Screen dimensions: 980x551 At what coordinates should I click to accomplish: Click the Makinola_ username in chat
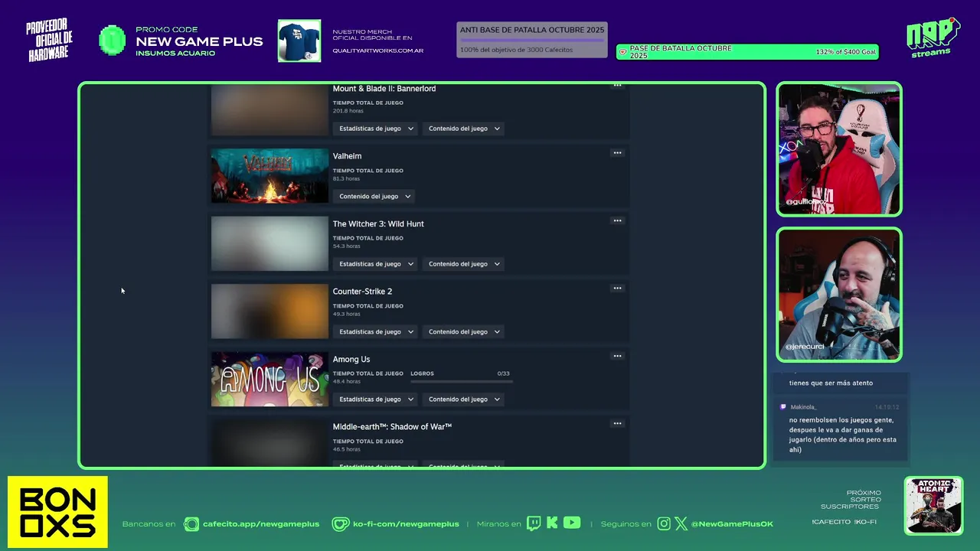click(x=803, y=407)
